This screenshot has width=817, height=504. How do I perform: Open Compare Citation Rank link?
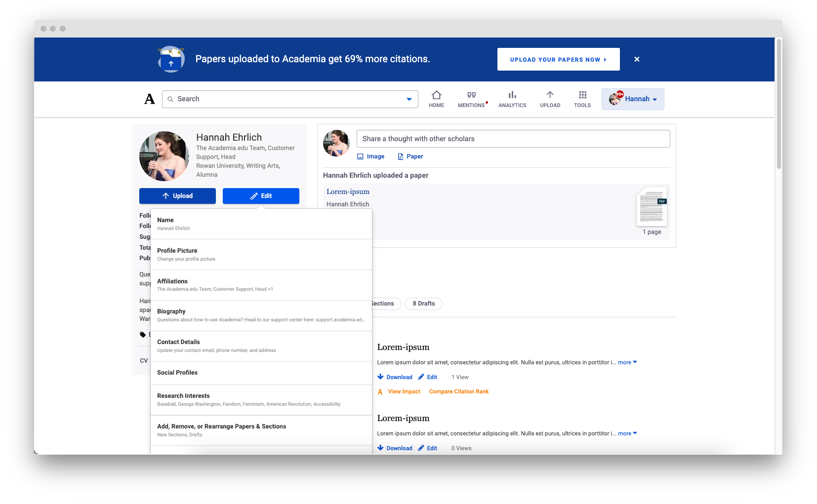pos(459,391)
